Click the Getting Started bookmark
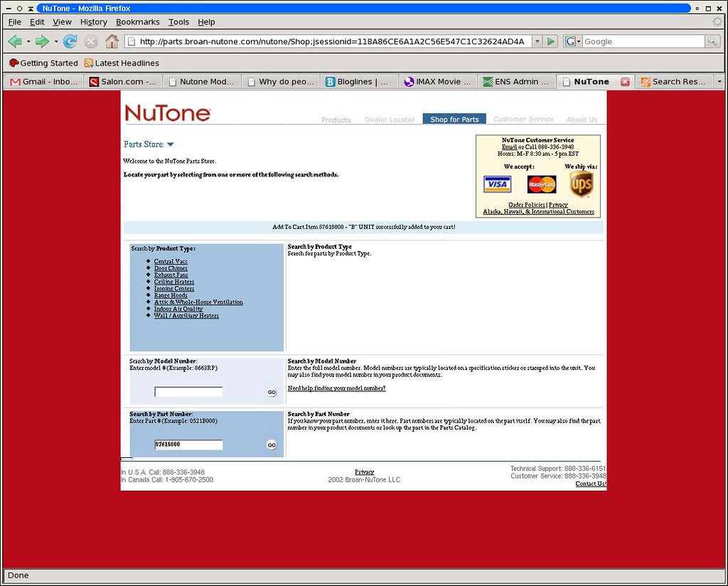This screenshot has height=586, width=728. 43,63
